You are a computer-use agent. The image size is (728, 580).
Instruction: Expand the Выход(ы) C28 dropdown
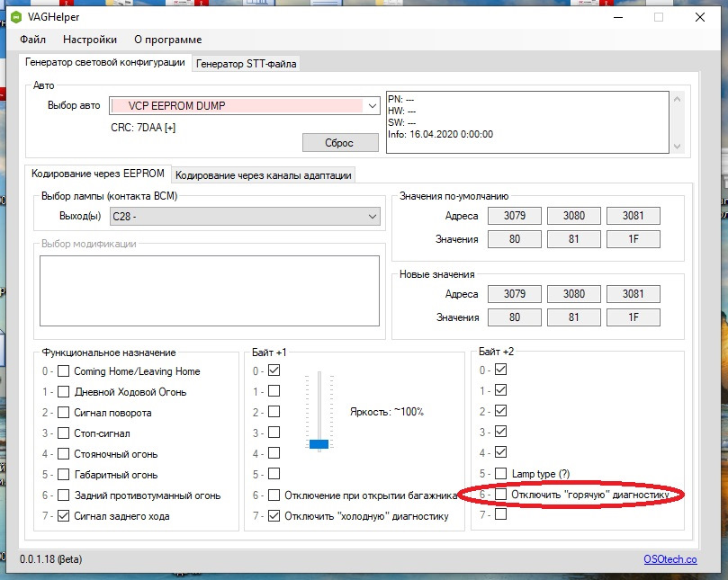click(372, 216)
